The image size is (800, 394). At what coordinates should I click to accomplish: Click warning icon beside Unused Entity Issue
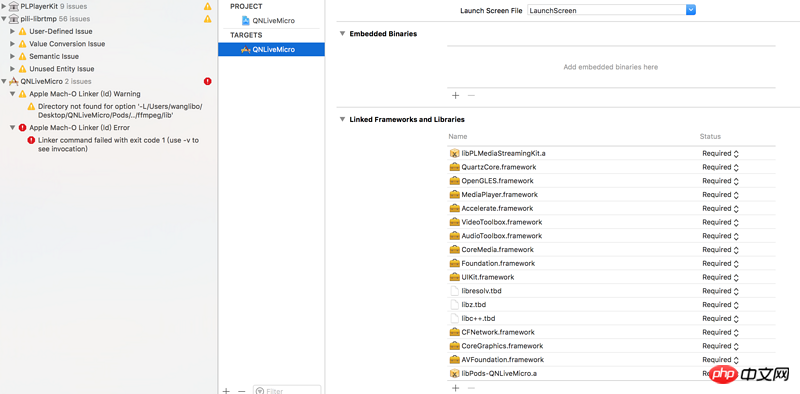click(22, 69)
